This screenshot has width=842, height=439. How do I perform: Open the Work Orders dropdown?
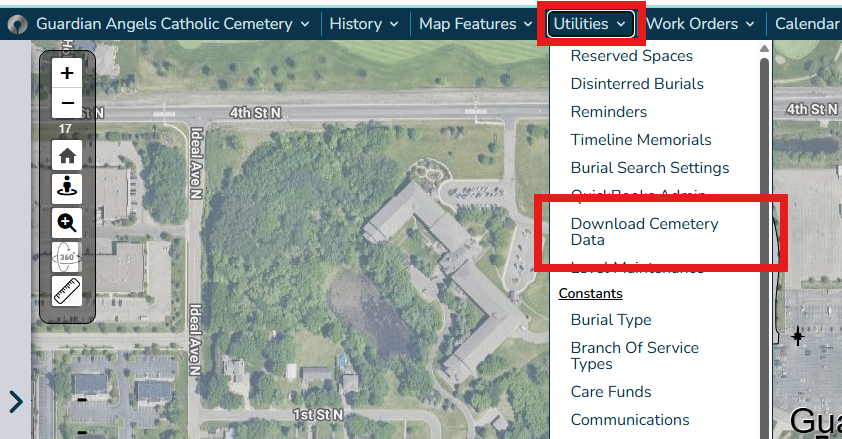[x=700, y=24]
